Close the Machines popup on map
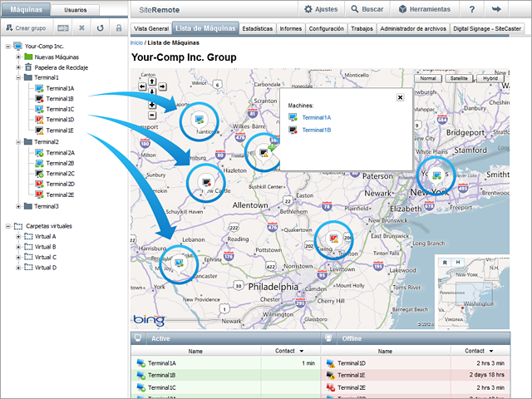 tap(400, 96)
